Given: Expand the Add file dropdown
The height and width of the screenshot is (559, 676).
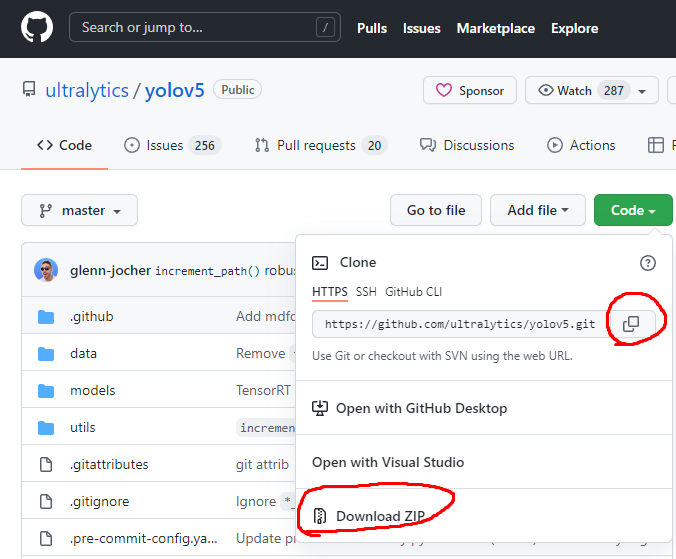Looking at the screenshot, I should 538,210.
